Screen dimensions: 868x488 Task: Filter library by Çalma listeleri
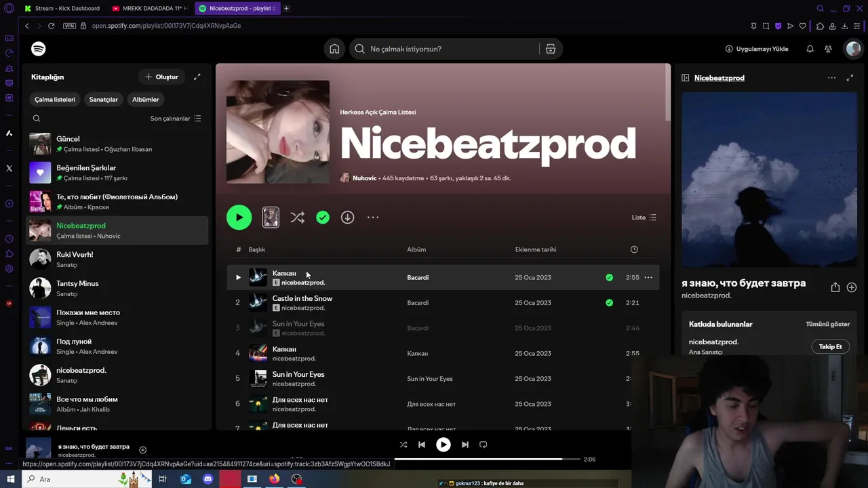55,100
